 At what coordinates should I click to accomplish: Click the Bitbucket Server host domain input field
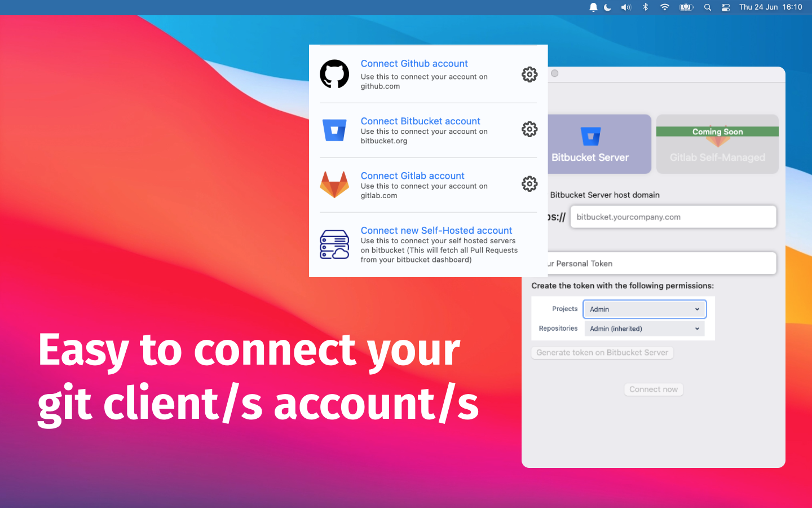tap(673, 217)
